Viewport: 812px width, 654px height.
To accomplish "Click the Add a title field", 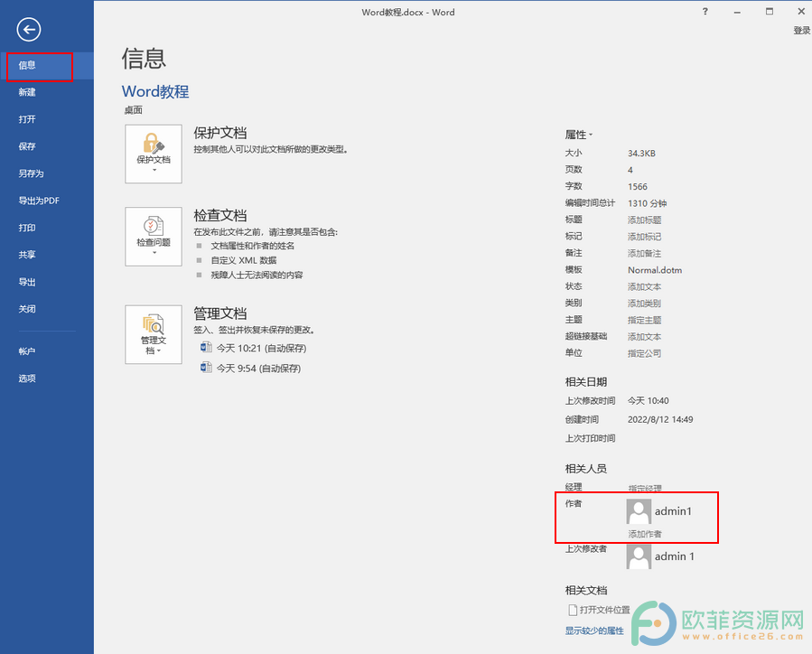I will coord(644,220).
